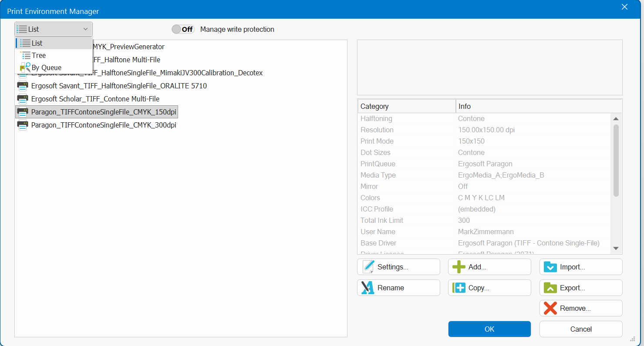Open the List view dropdown

click(54, 29)
